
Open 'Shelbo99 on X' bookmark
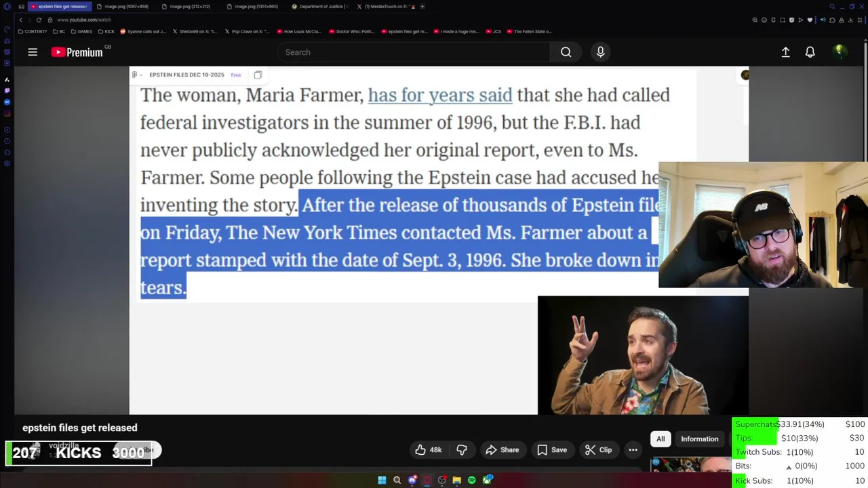(195, 31)
